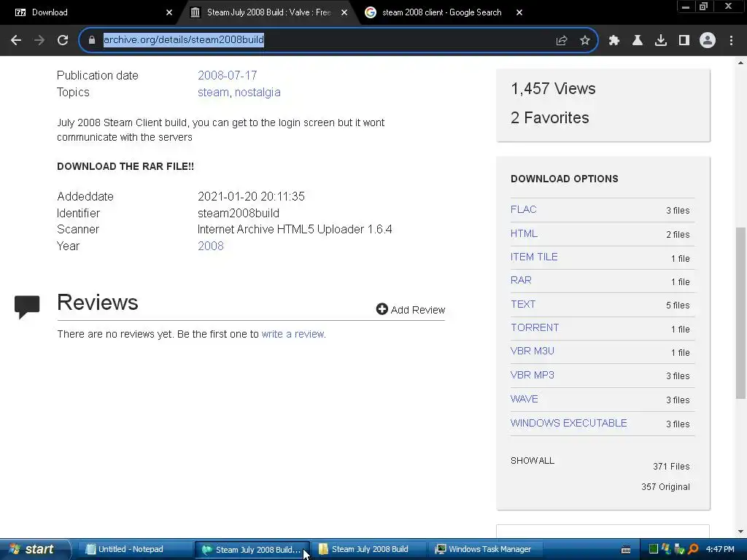Open the FLAC download option
The image size is (747, 560).
[523, 209]
